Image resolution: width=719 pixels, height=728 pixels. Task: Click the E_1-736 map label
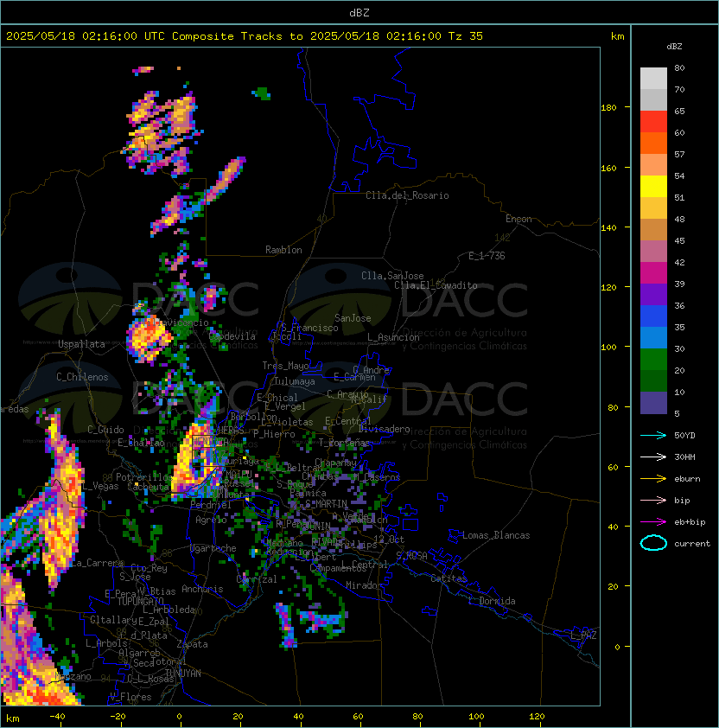coord(487,256)
